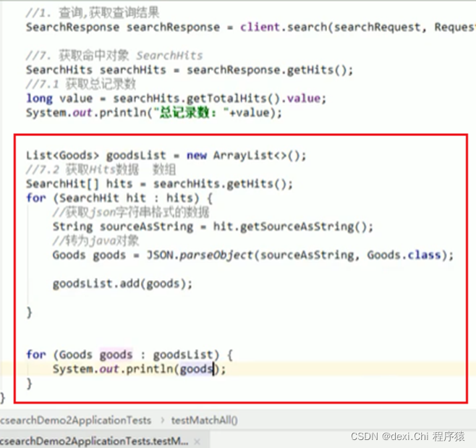Click 'System' in the println(goods) line
Viewport: 476px width, 448px height.
point(72,369)
